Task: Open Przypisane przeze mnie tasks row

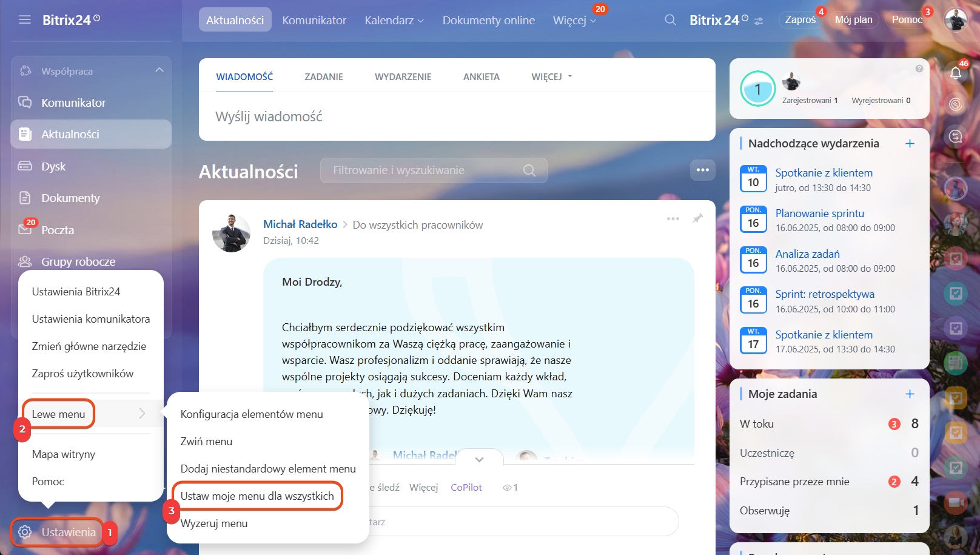Action: 829,482
